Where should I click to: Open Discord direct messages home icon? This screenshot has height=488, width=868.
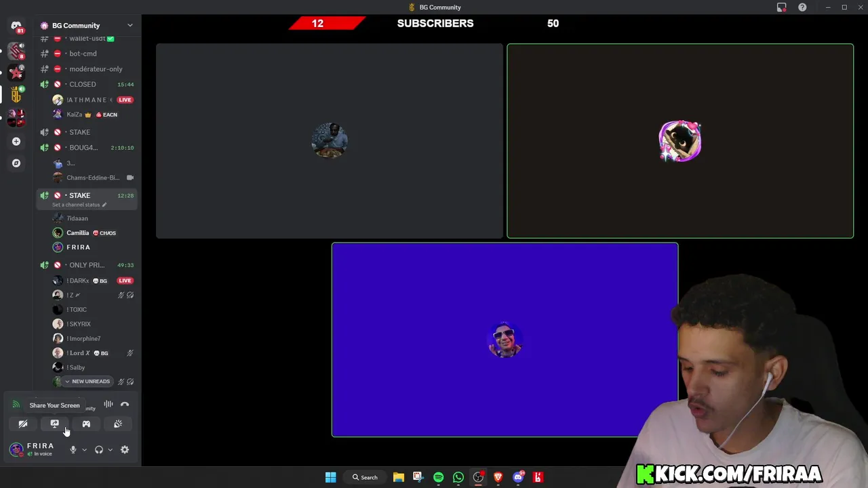pos(16,26)
